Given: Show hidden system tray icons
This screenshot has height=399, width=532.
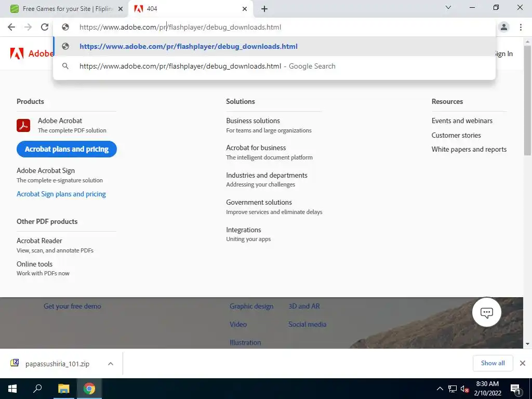Looking at the screenshot, I should pyautogui.click(x=440, y=389).
